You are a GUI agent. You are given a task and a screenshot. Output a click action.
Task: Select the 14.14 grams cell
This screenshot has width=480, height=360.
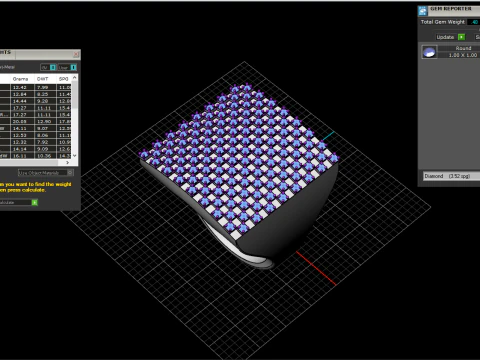click(x=22, y=149)
